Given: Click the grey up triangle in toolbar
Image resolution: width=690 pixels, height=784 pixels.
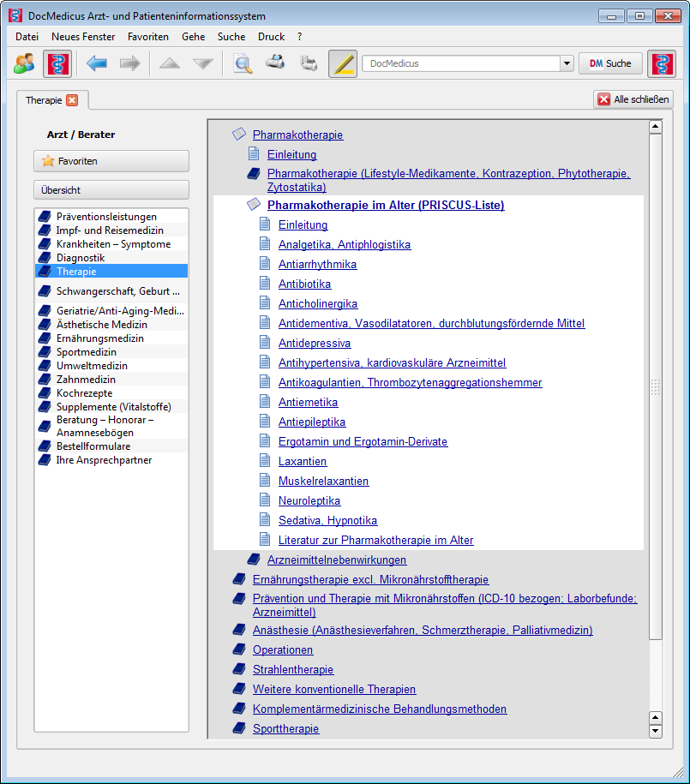Looking at the screenshot, I should [170, 63].
